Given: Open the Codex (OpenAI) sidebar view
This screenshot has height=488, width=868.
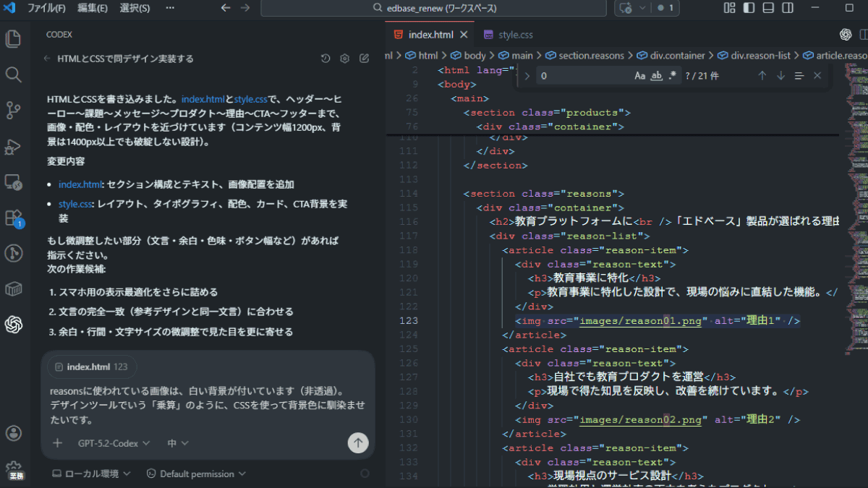Looking at the screenshot, I should pyautogui.click(x=13, y=325).
